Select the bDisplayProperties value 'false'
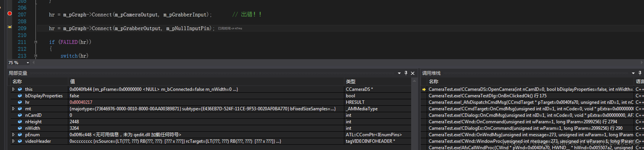Viewport: 644px width, 150px height. pos(74,96)
